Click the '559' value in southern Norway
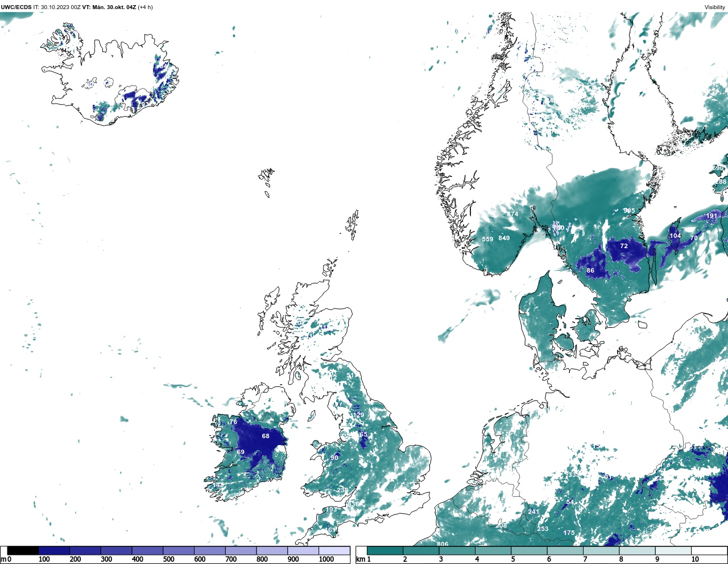 tap(487, 239)
